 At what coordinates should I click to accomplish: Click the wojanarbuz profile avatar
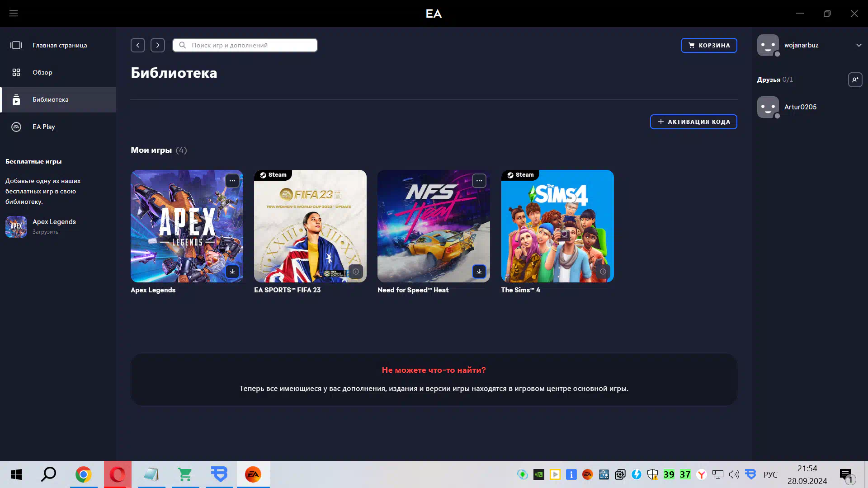(x=768, y=45)
